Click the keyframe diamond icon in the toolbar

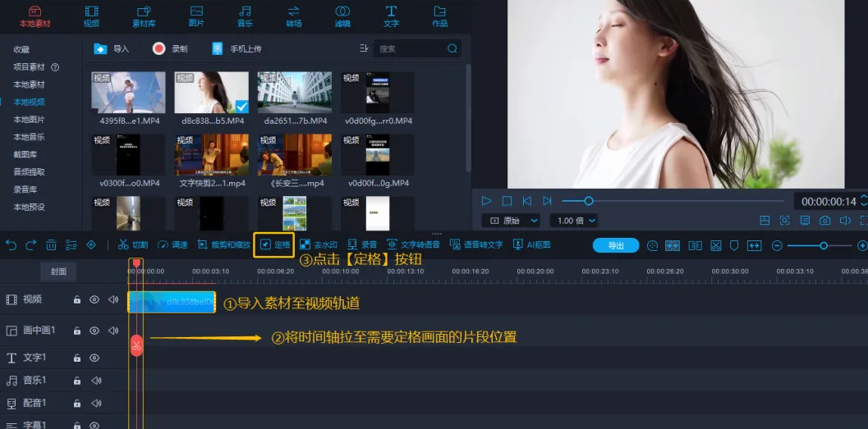click(x=91, y=245)
